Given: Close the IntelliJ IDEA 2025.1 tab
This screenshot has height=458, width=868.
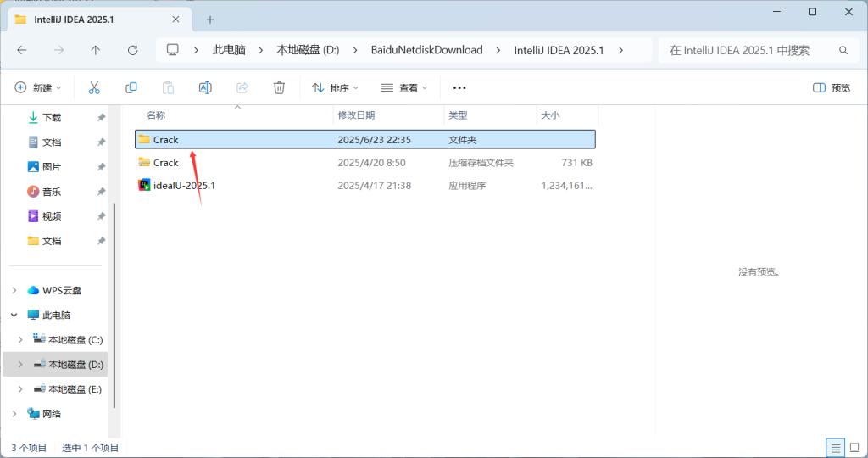Looking at the screenshot, I should (x=175, y=20).
